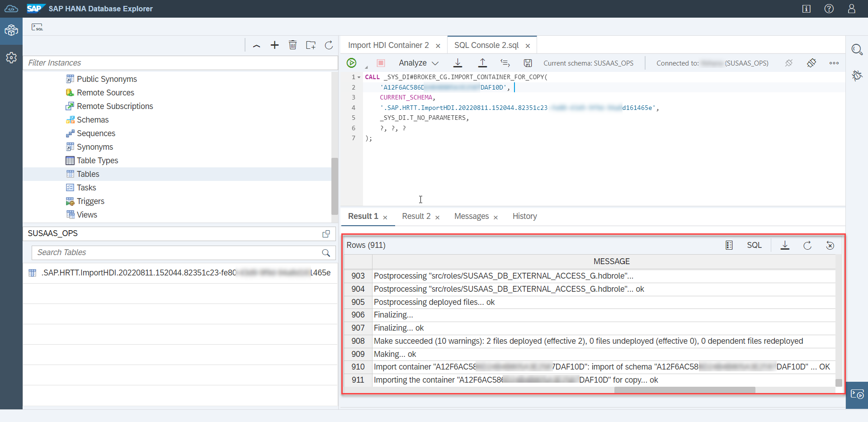Select Views tree item

(87, 215)
